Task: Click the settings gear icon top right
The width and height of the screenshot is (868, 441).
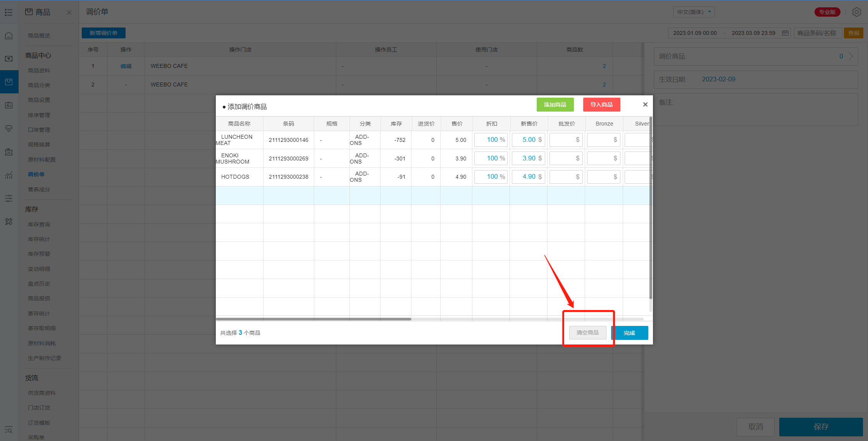Action: (x=857, y=12)
